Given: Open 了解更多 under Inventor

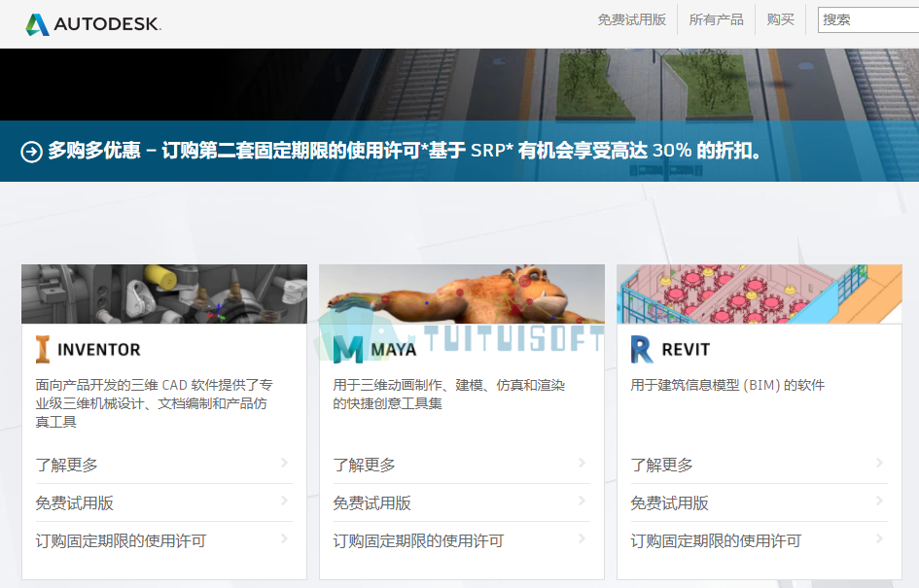Looking at the screenshot, I should coord(164,465).
